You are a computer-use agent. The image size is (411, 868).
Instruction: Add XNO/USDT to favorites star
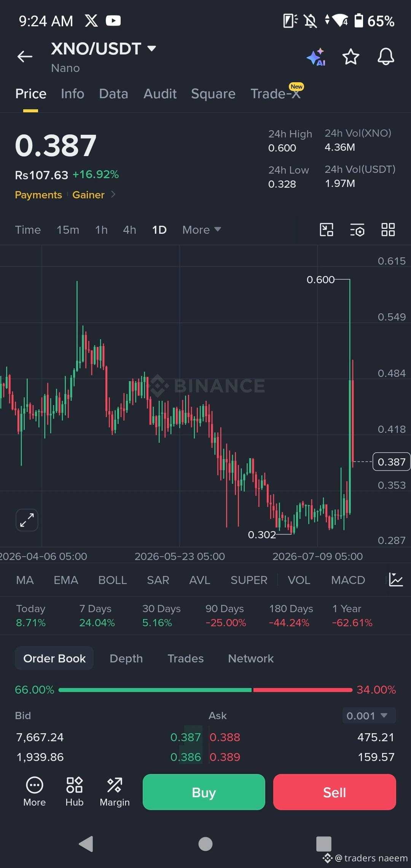pyautogui.click(x=350, y=57)
